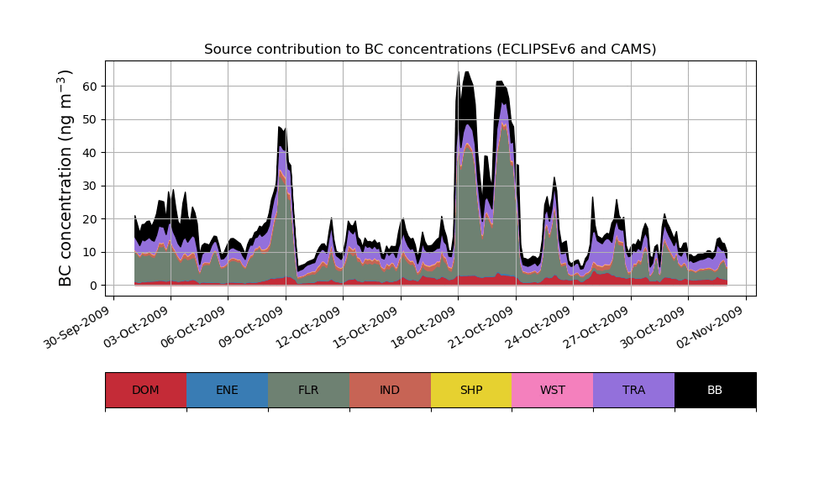
Task: Choose the pink WST legend swatch
Action: (x=552, y=390)
